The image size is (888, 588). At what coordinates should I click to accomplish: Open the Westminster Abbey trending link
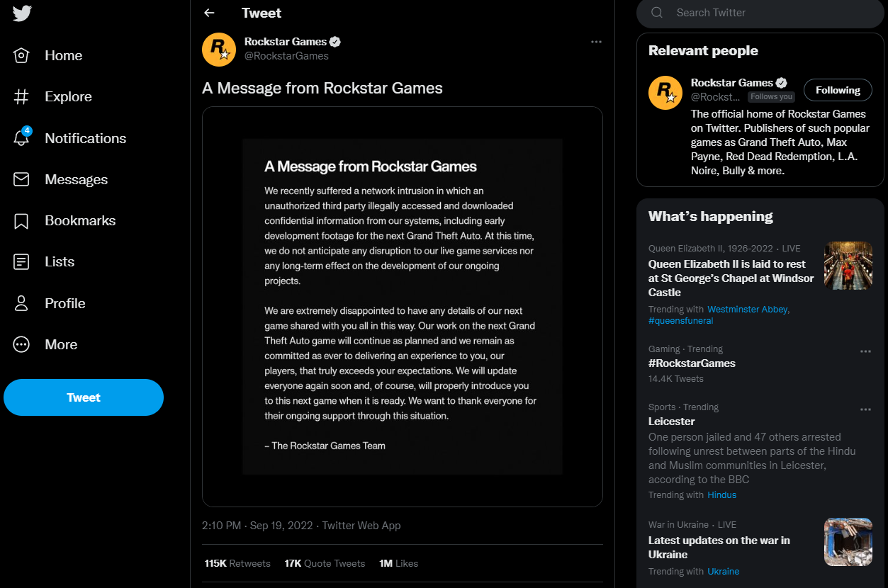tap(747, 309)
